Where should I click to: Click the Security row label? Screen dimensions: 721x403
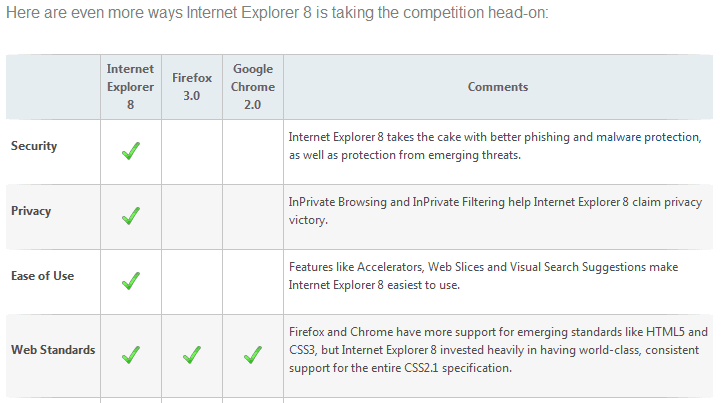pos(34,146)
